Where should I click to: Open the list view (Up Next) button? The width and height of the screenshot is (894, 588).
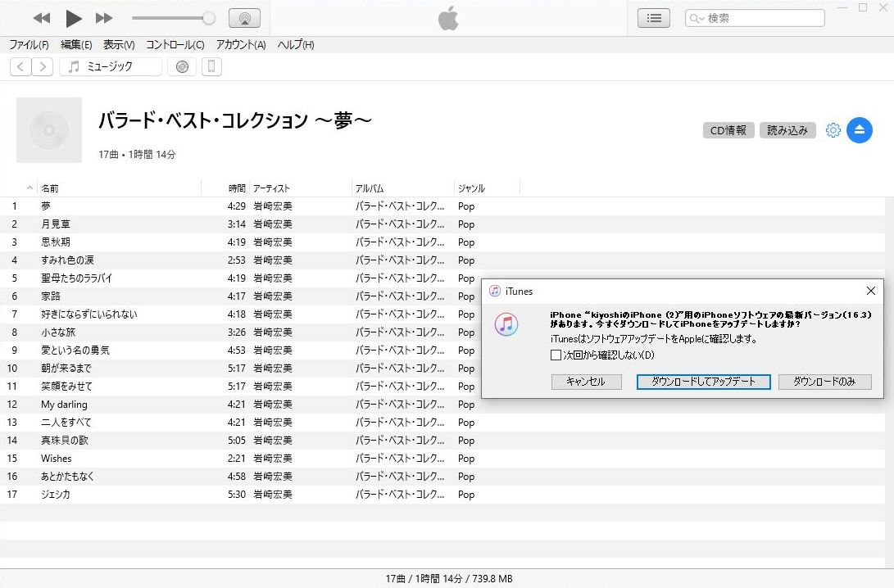click(653, 18)
